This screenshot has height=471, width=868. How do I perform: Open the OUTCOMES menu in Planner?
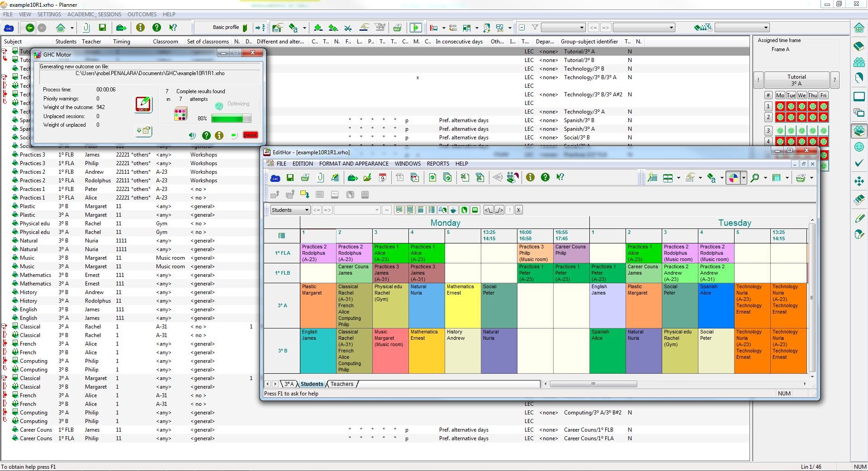click(x=142, y=14)
